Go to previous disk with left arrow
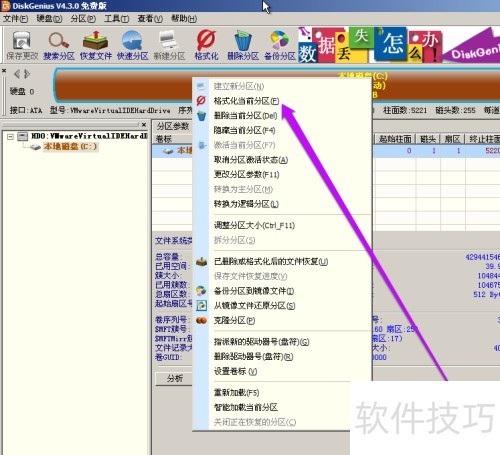This screenshot has height=455, width=500. (16, 74)
